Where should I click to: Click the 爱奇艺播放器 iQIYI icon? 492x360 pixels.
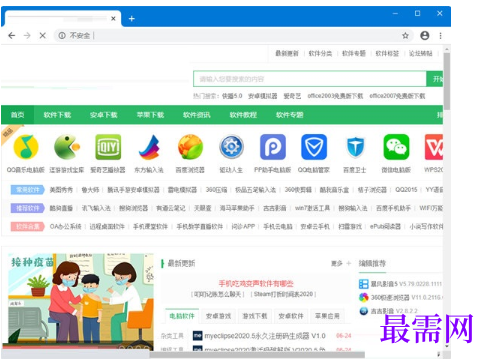[108, 147]
